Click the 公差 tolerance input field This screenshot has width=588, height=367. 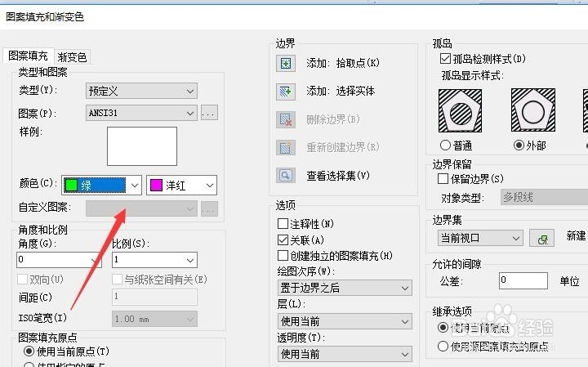523,280
